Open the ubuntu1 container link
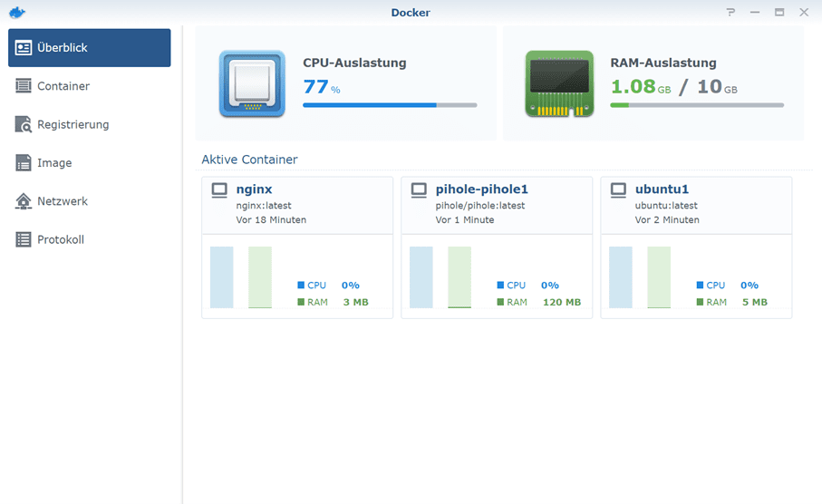The height and width of the screenshot is (504, 822). click(x=662, y=189)
